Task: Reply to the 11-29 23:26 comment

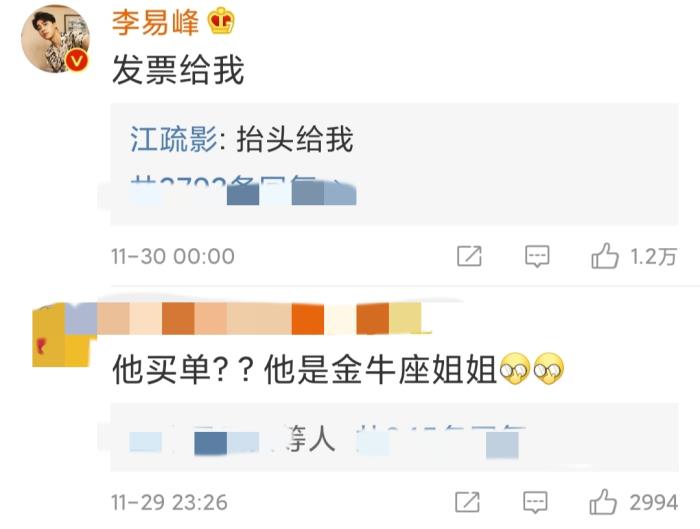Action: click(535, 502)
